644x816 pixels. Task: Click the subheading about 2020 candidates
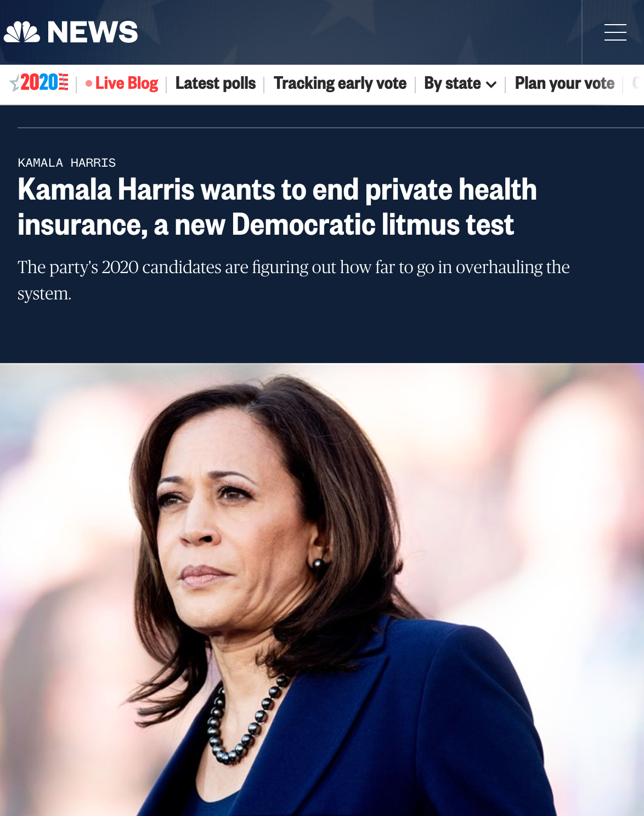(293, 280)
